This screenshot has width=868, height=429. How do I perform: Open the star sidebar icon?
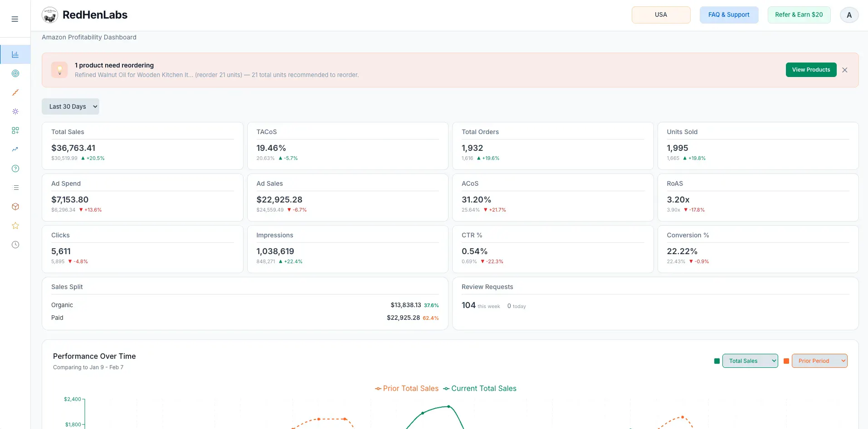pyautogui.click(x=15, y=226)
